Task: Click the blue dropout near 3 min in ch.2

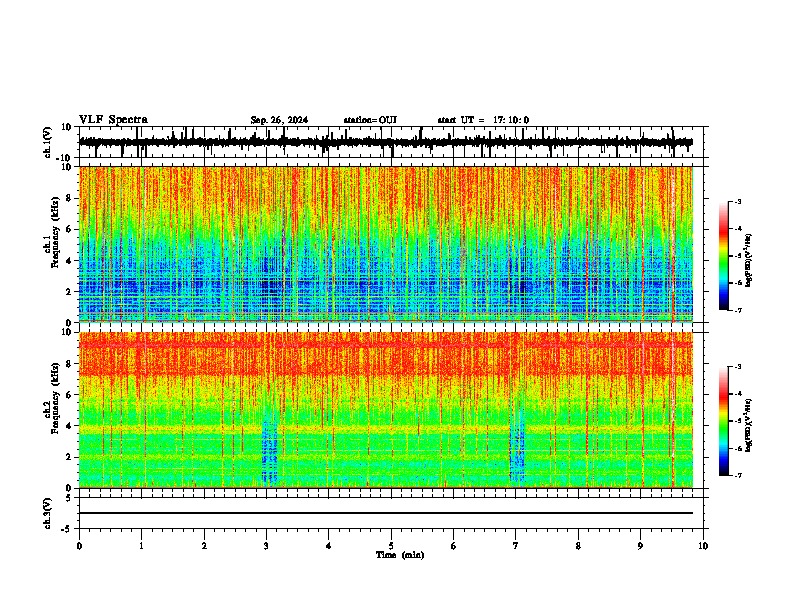Action: coord(270,448)
